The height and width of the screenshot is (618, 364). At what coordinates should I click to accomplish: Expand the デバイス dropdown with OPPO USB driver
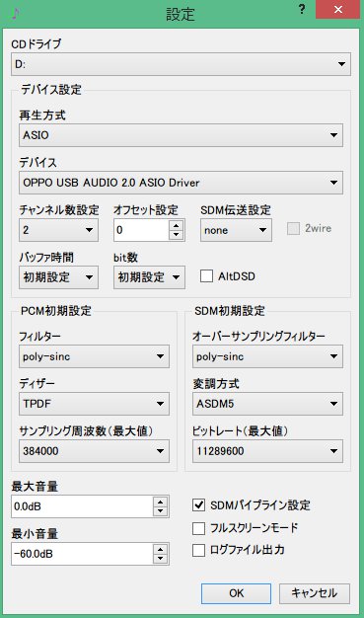tap(181, 183)
